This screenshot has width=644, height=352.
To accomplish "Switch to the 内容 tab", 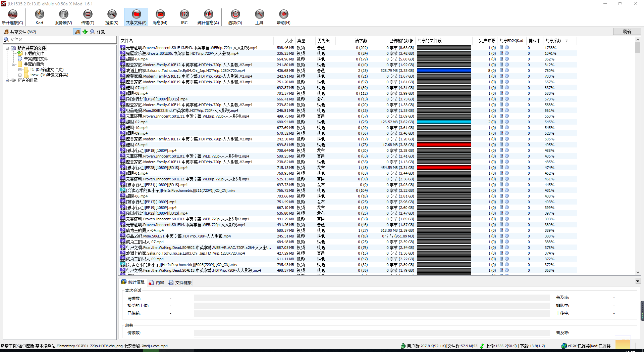I will coord(157,282).
